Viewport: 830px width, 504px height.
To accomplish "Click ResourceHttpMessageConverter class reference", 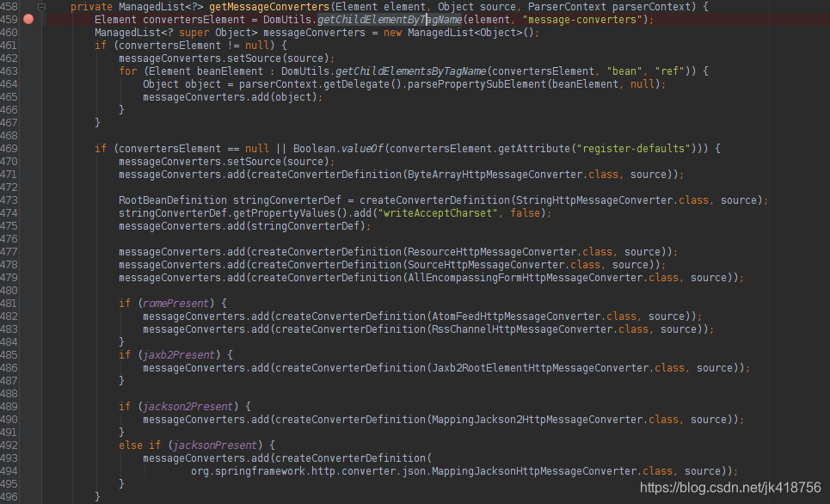I will (492, 251).
